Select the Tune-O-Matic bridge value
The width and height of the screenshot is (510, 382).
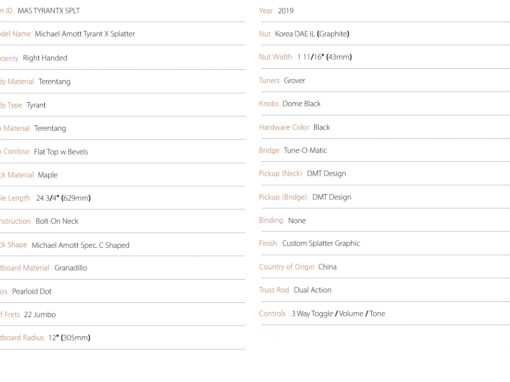tap(305, 150)
